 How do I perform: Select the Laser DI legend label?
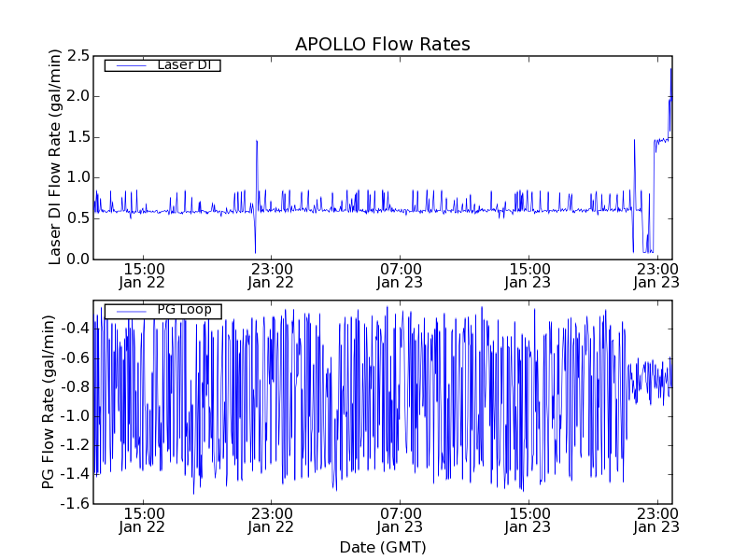(x=183, y=65)
